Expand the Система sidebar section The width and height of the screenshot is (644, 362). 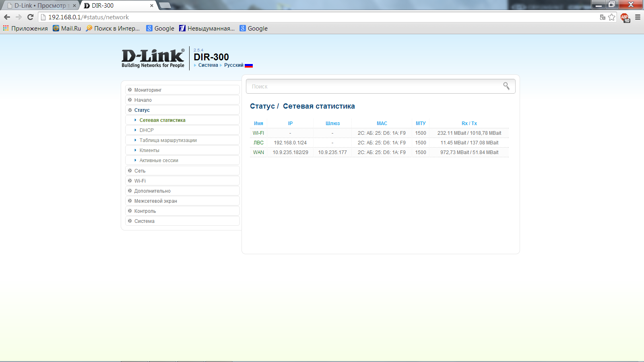pyautogui.click(x=183, y=221)
